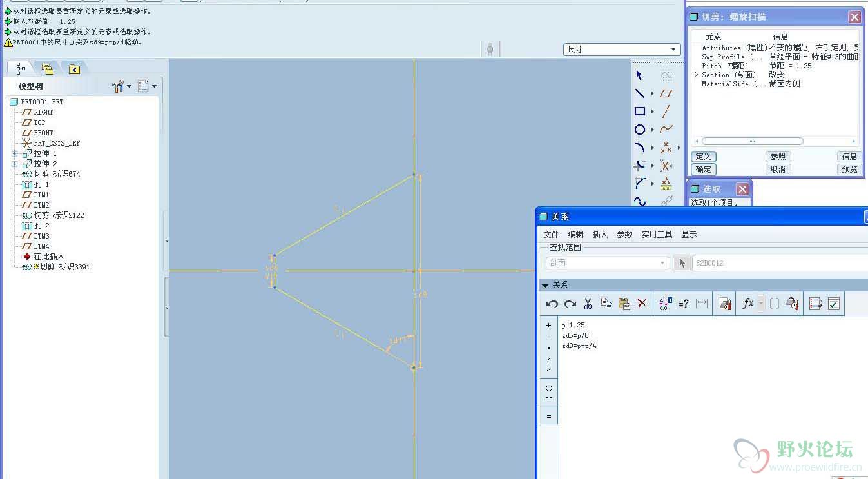Click Undo in the Relations toolbar
868x479 pixels.
(552, 304)
